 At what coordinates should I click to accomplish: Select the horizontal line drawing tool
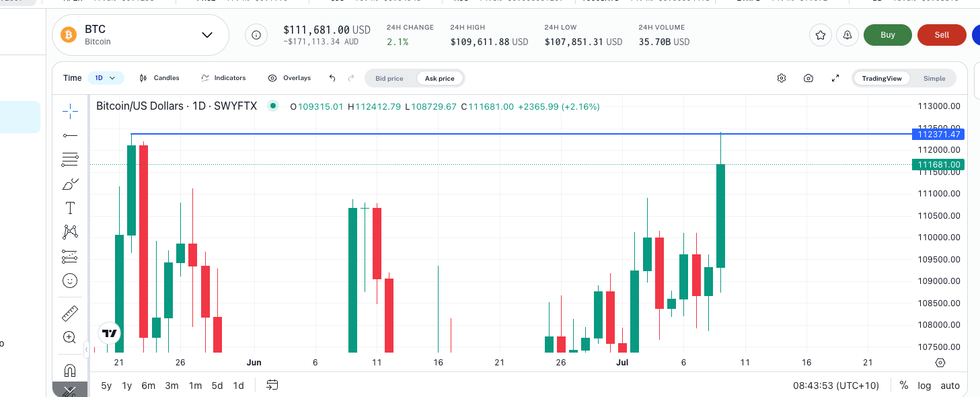pos(70,135)
